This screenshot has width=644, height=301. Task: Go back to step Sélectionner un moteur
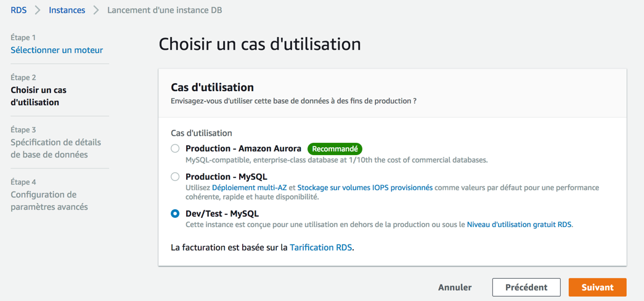(57, 50)
